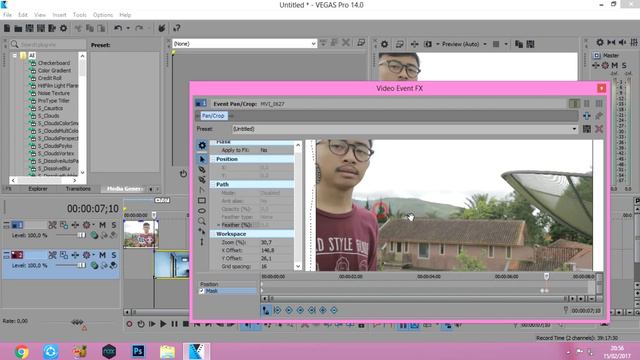Open Photoshop from the Windows taskbar
Screen dimensions: 640x360
coord(138,351)
